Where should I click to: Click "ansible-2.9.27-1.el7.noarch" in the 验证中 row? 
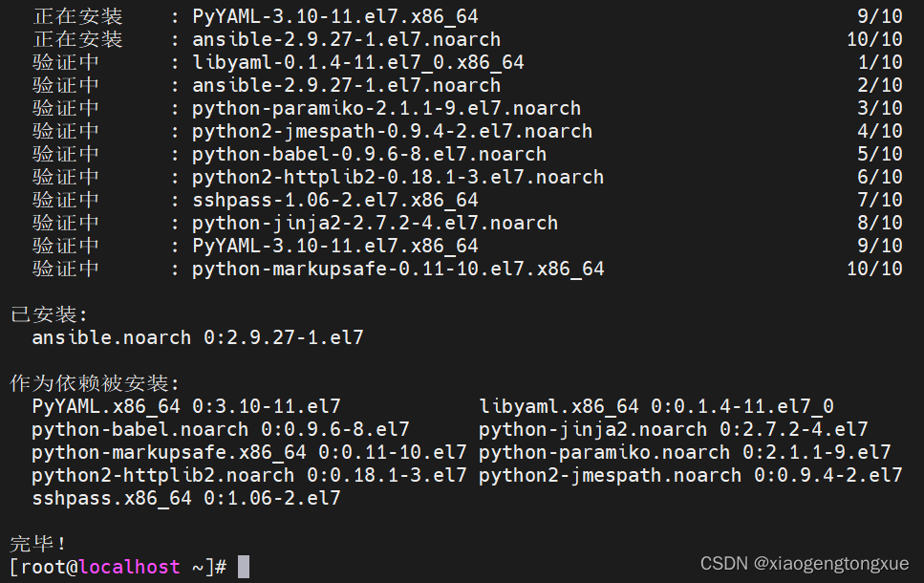pyautogui.click(x=347, y=85)
